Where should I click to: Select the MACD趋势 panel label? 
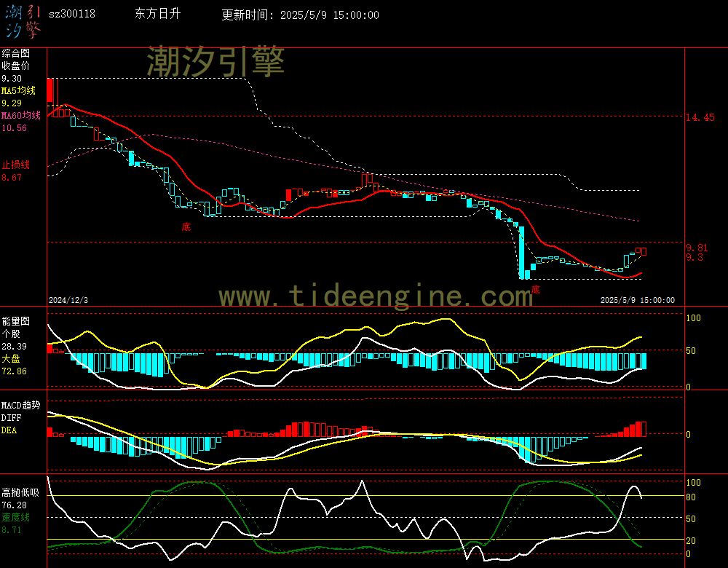coord(20,406)
